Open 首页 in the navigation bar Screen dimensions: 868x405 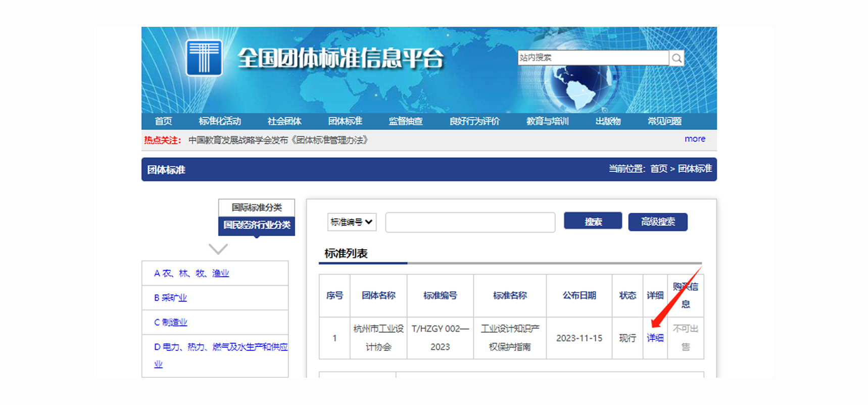click(163, 121)
